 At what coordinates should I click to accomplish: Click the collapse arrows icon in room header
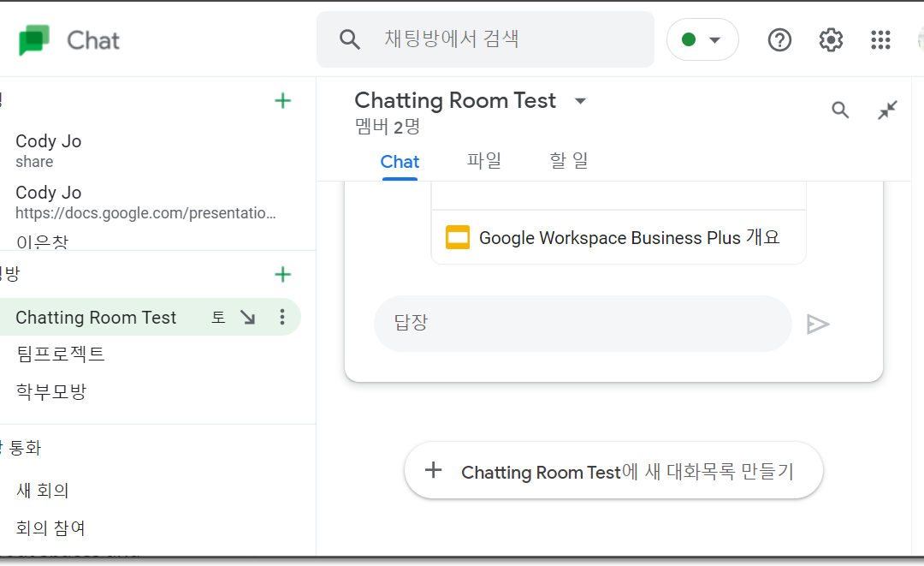click(887, 110)
